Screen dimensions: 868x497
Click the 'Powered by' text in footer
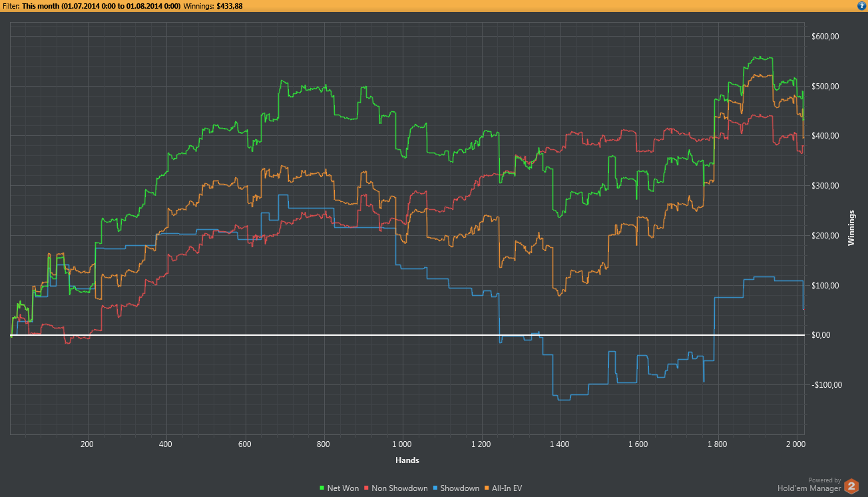tap(824, 480)
